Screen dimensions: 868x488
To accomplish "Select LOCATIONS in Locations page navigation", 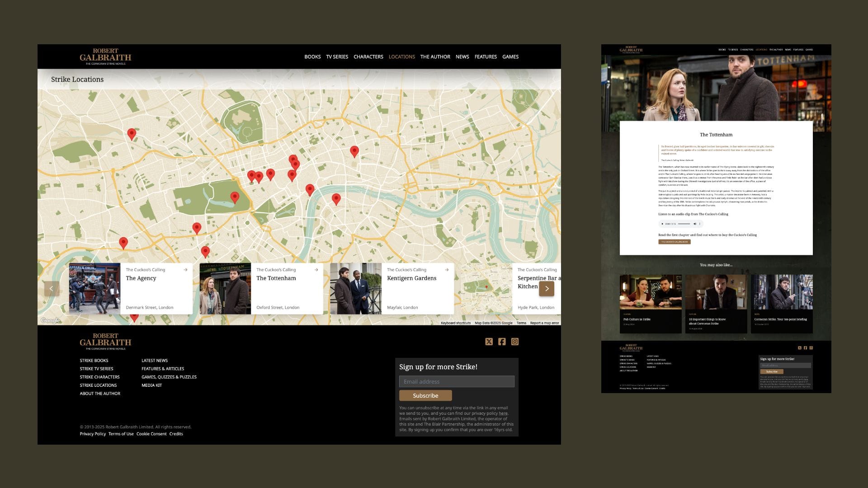I will pos(402,57).
